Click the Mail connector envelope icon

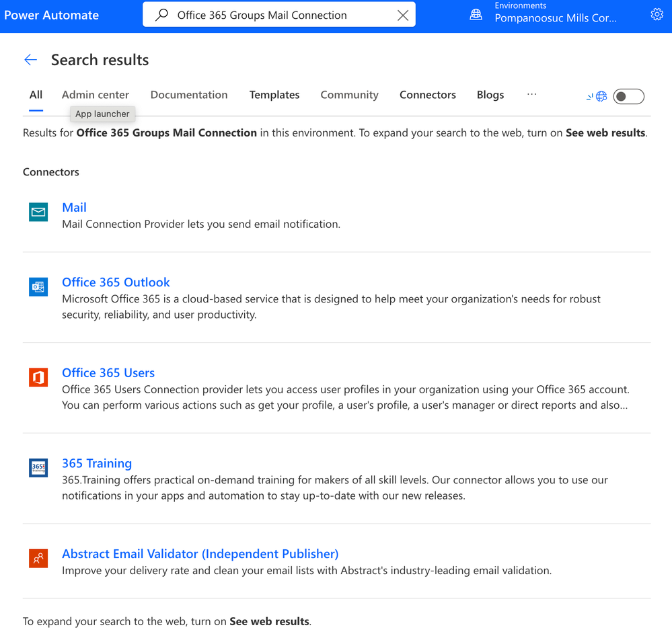point(38,212)
